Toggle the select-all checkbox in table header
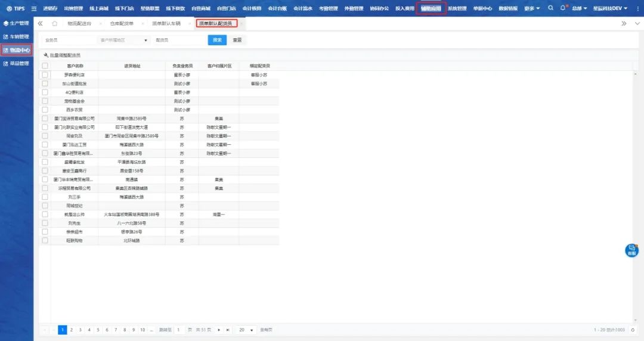 pyautogui.click(x=45, y=66)
